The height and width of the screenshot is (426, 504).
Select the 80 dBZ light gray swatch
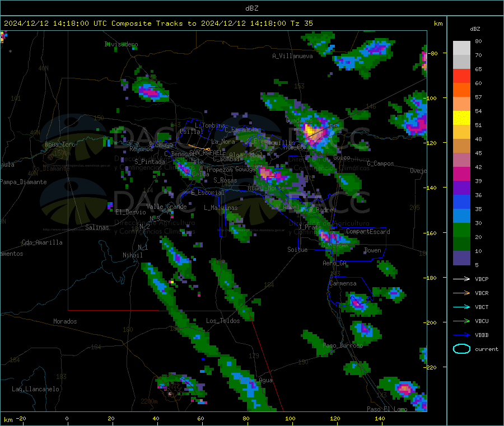(461, 48)
